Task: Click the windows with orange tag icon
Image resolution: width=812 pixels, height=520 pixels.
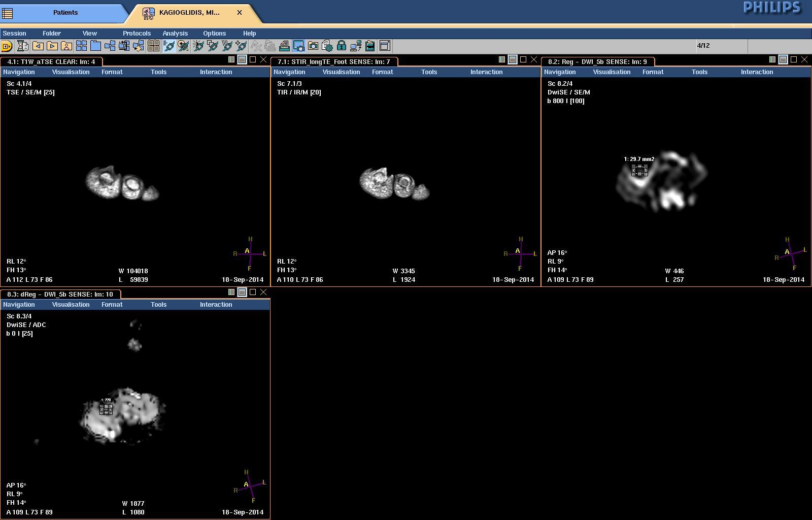Action: (138, 46)
